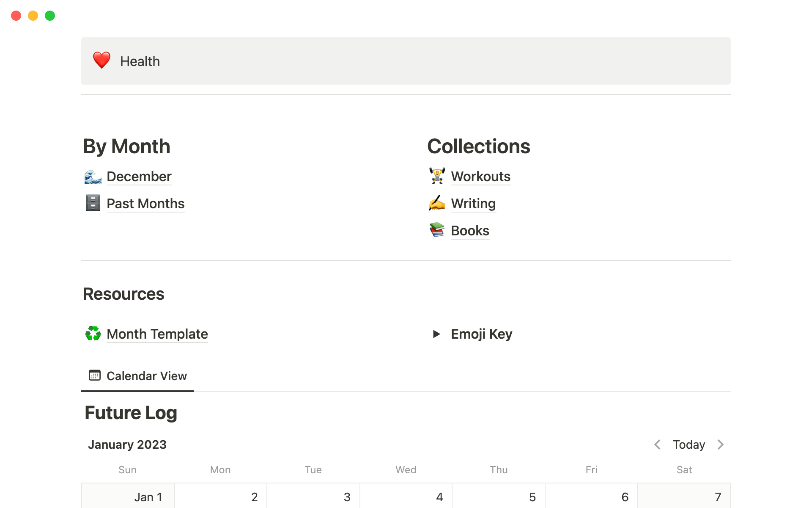Click the January 2023 month label
This screenshot has width=812, height=508.
(127, 444)
